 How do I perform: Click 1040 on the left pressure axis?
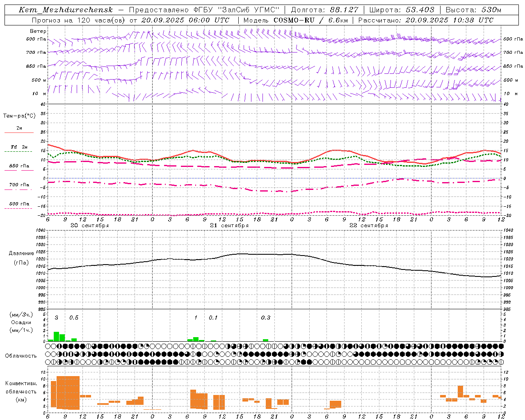[40, 231]
